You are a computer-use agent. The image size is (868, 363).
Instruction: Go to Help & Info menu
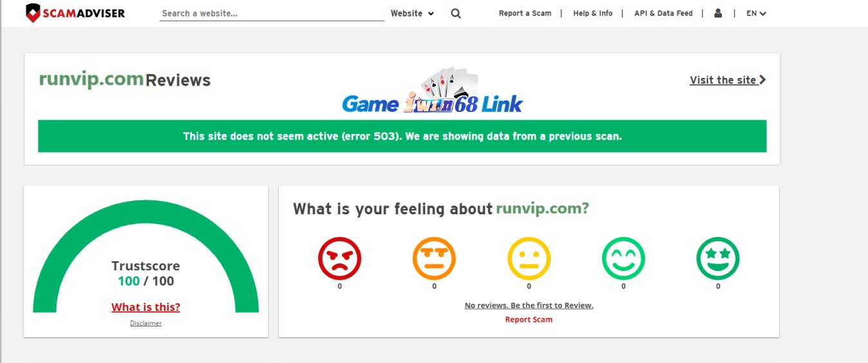click(x=592, y=14)
